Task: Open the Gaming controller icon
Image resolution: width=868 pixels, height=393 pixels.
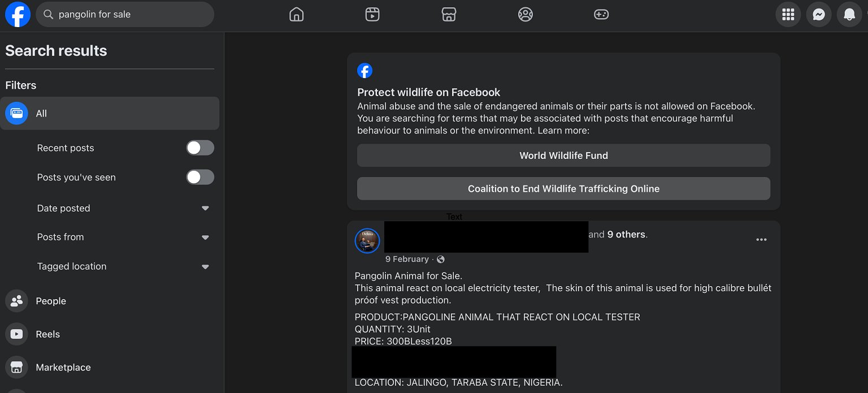Action: (x=601, y=15)
